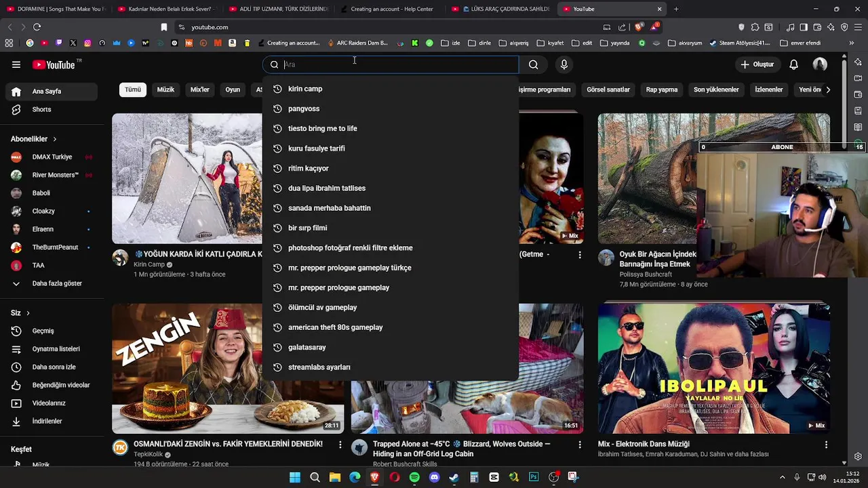This screenshot has width=868, height=488.
Task: Open the YouTube guide hamburger menu
Action: (x=16, y=64)
